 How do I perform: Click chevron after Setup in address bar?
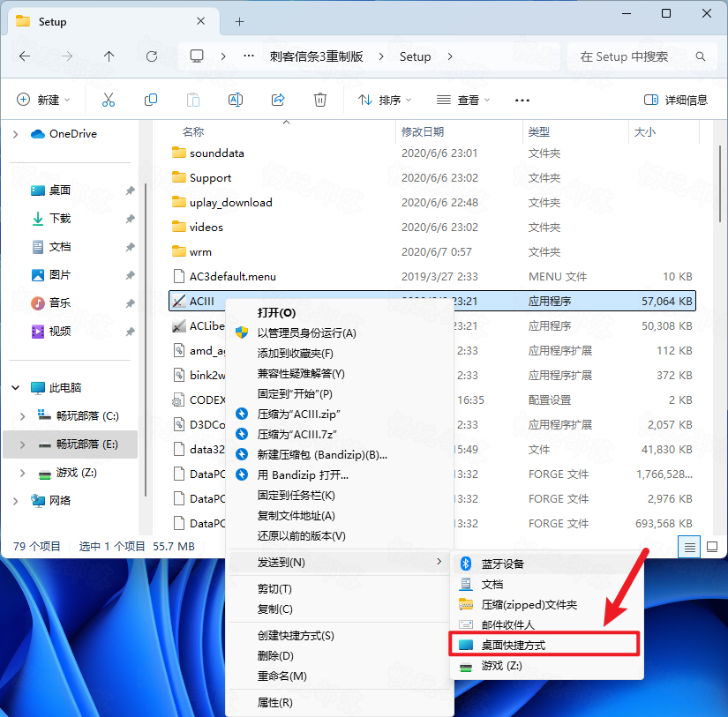(449, 56)
